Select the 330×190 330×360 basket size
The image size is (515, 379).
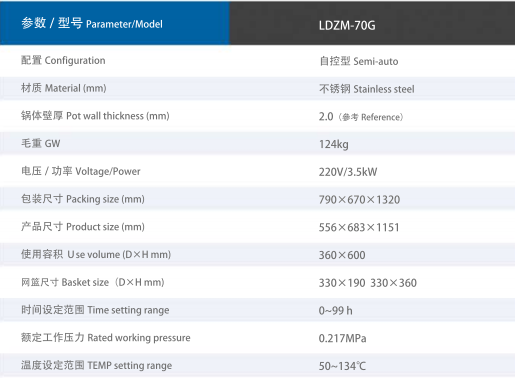tap(368, 283)
